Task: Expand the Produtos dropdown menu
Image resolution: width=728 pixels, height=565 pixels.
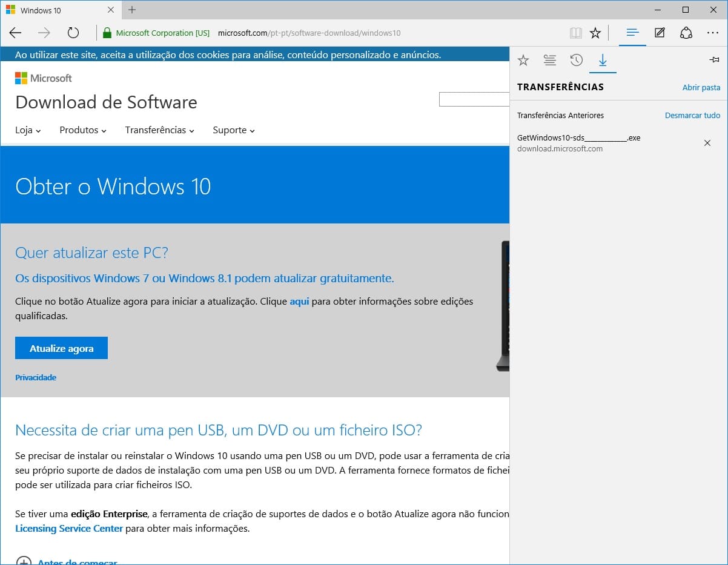Action: click(83, 130)
